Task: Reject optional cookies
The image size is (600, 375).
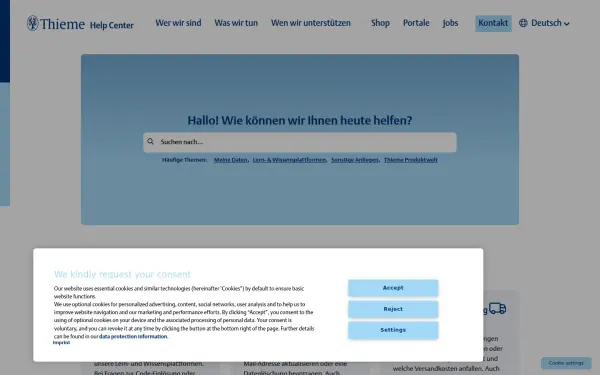Action: tap(393, 309)
